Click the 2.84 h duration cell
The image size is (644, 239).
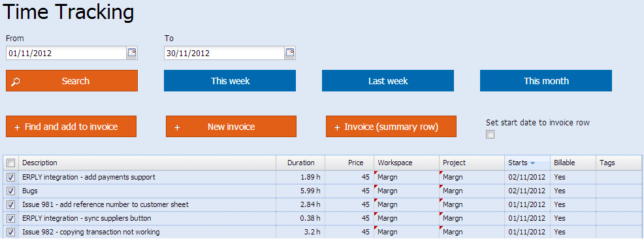(x=300, y=204)
